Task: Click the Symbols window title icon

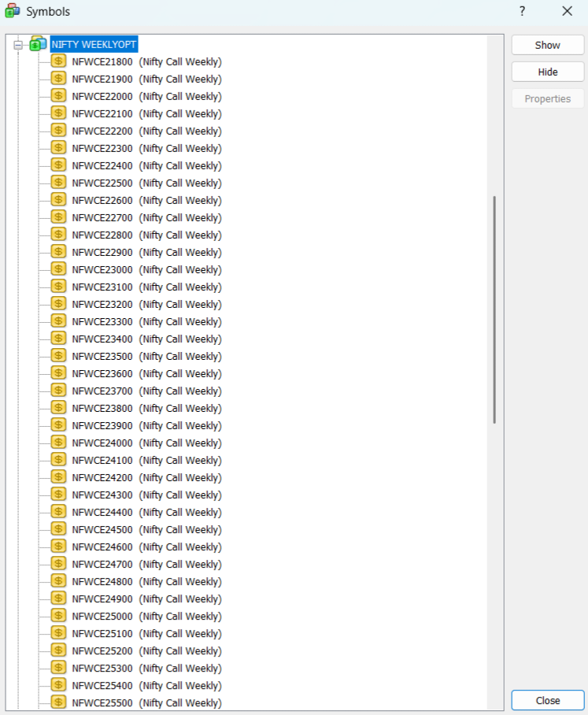Action: [x=13, y=11]
